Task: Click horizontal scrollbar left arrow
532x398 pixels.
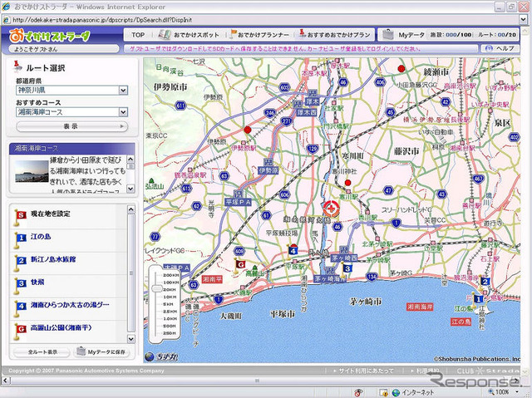Action: [x=6, y=381]
